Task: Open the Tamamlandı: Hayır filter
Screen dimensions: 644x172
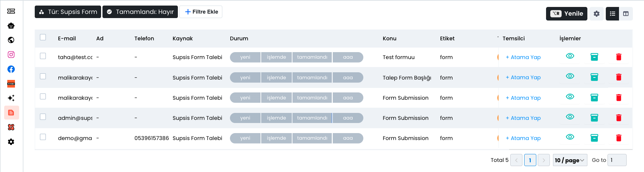Action: (x=140, y=12)
